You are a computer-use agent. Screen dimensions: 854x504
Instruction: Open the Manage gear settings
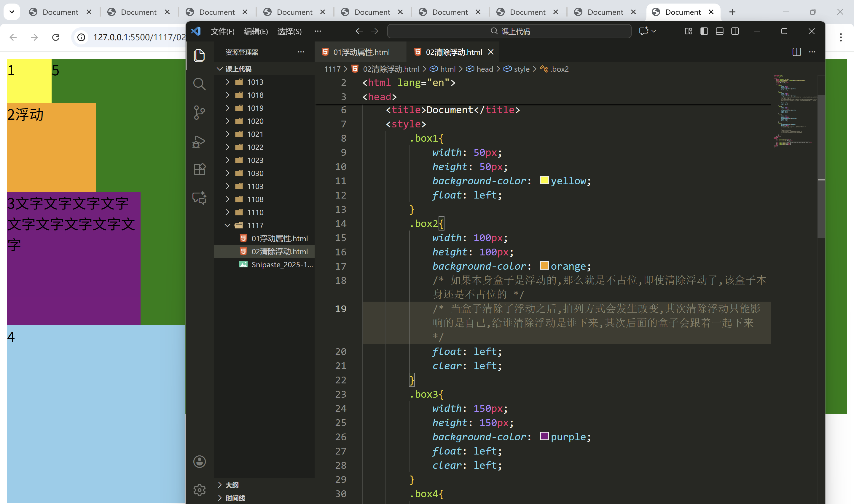pyautogui.click(x=200, y=490)
